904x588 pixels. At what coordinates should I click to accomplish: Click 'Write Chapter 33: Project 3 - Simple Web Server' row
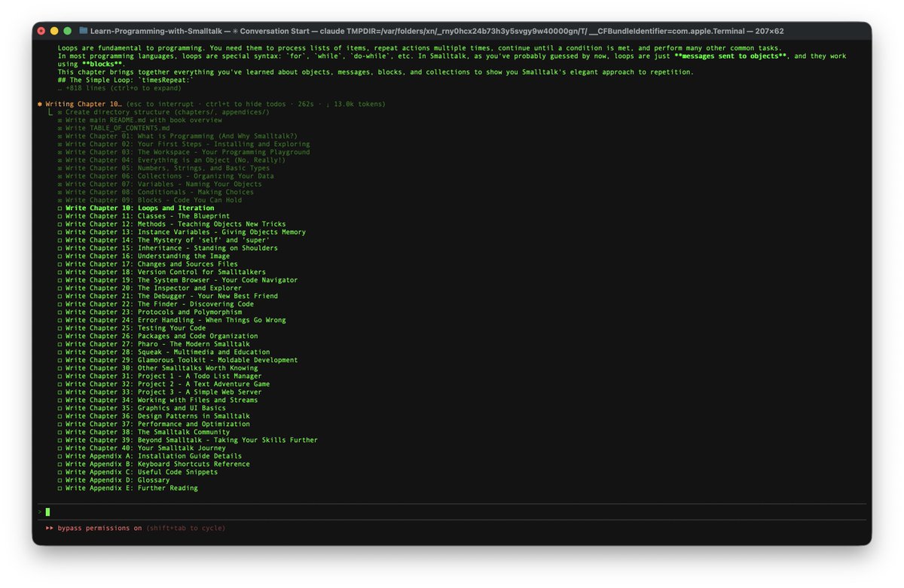[159, 392]
